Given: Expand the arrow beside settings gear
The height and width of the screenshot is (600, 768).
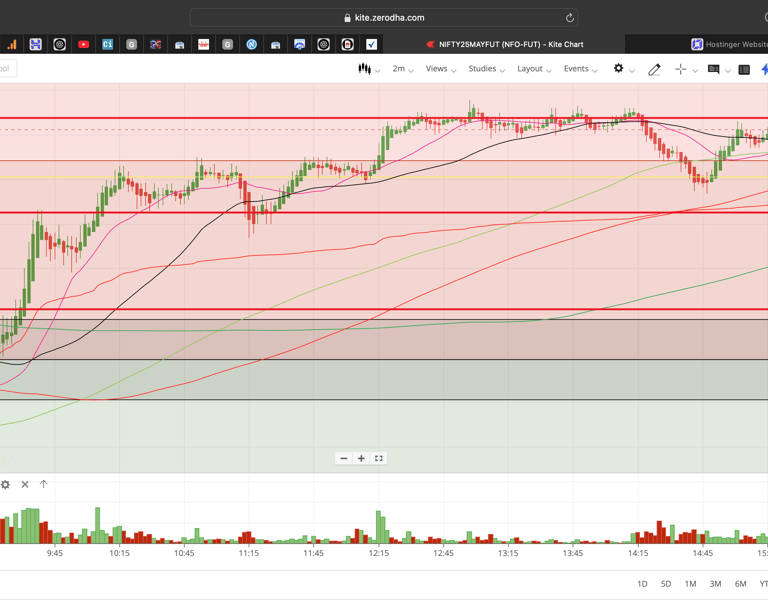Looking at the screenshot, I should [632, 71].
